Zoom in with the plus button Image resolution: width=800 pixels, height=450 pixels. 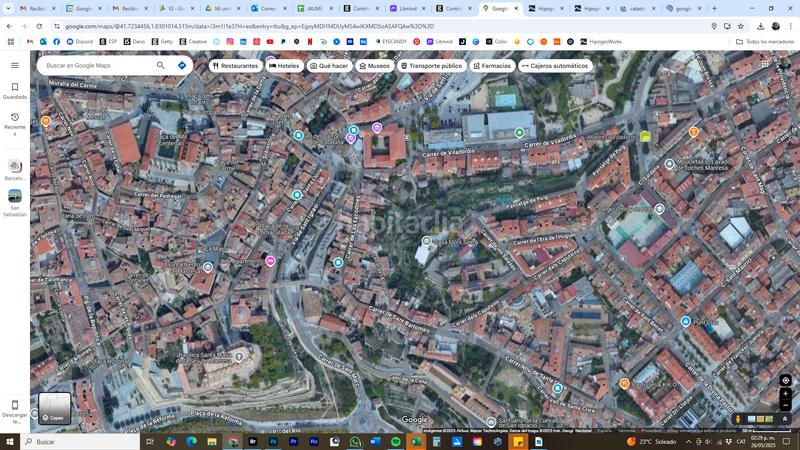click(785, 394)
